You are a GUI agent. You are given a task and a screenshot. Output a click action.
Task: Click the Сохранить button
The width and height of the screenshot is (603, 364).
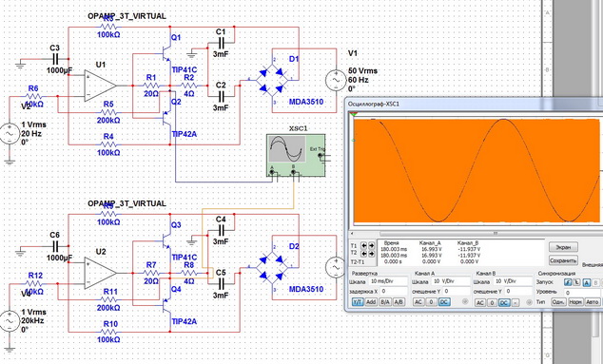pyautogui.click(x=563, y=260)
